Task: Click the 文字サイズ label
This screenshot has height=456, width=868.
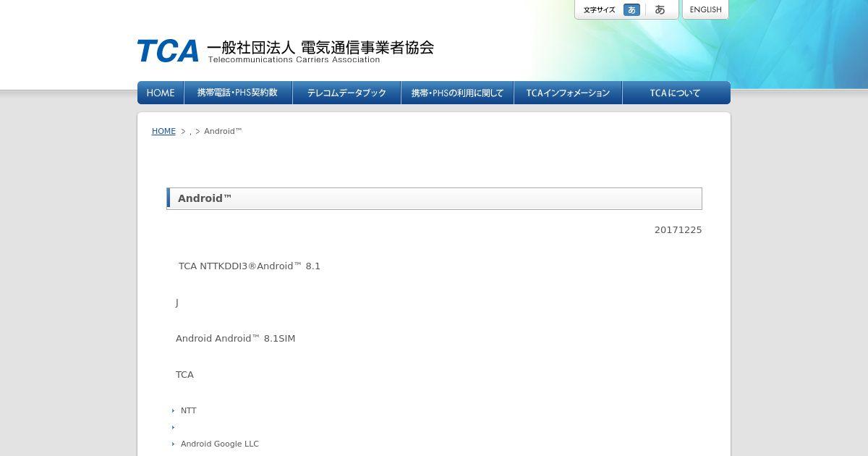Action: coord(599,10)
